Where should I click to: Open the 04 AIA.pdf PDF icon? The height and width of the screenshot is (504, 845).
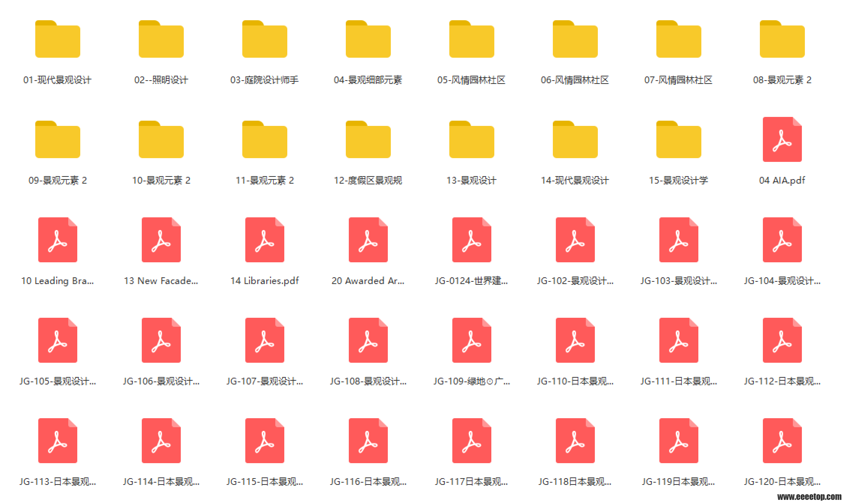coord(782,139)
